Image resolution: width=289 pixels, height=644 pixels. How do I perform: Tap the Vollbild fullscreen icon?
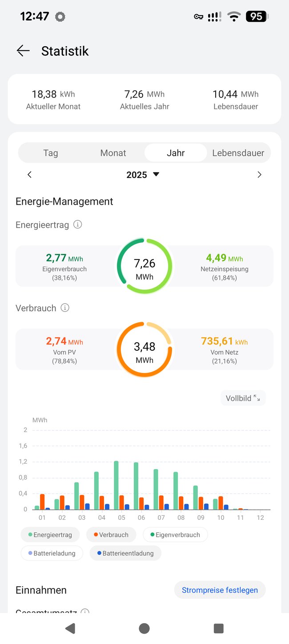coord(257,397)
